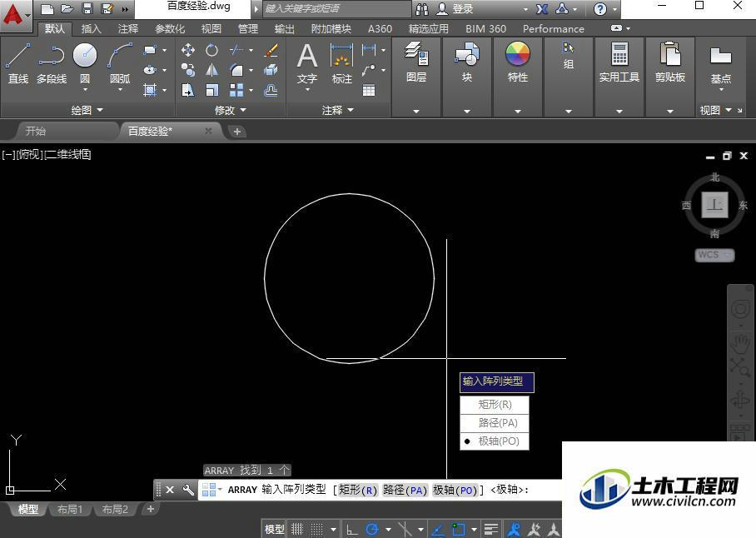Viewport: 756px width, 538px height.
Task: Toggle the drawing grid display in the status bar
Action: pyautogui.click(x=297, y=530)
